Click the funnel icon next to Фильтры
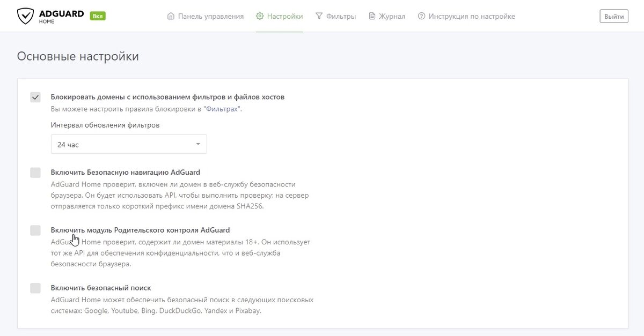 [x=319, y=16]
